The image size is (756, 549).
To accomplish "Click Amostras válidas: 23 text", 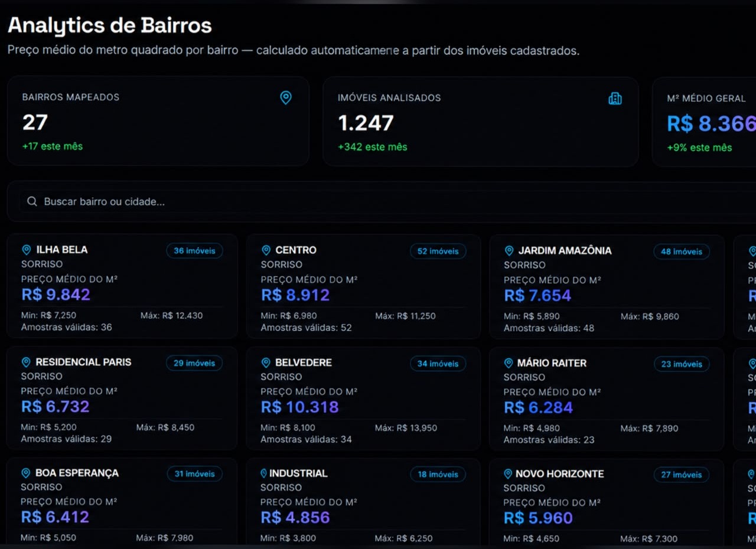I will pos(549,440).
